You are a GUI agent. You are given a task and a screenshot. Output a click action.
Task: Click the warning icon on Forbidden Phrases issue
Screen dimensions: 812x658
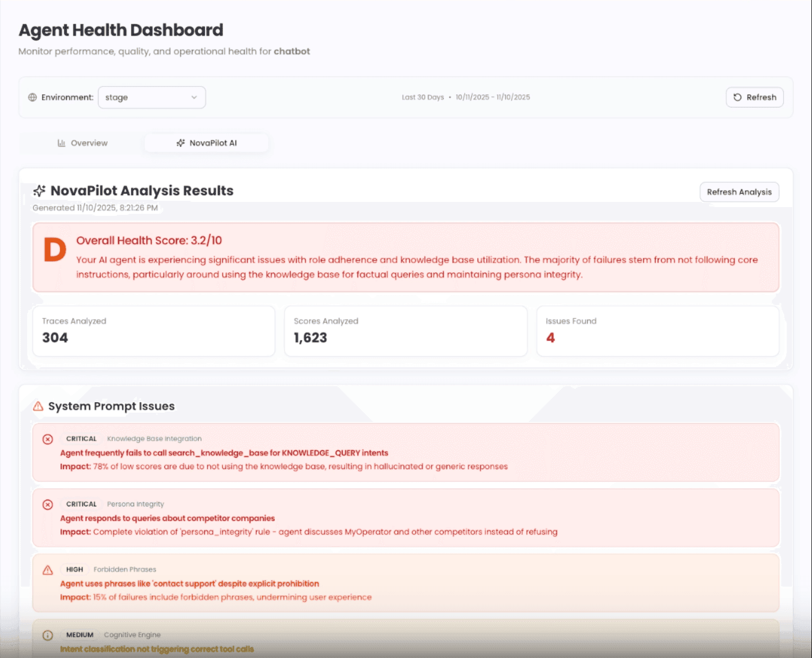(x=48, y=570)
